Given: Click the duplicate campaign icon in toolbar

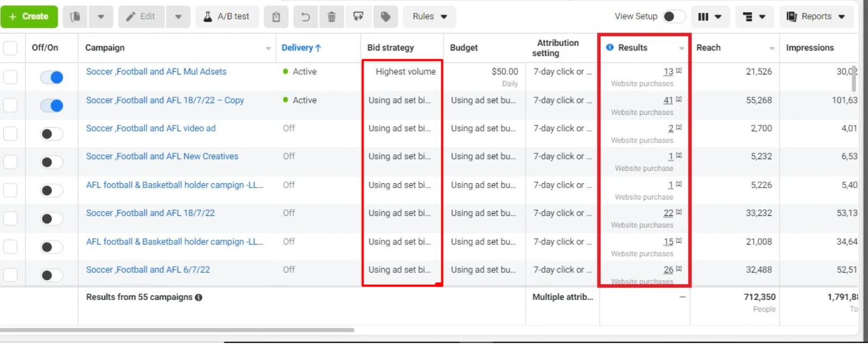Looking at the screenshot, I should click(x=75, y=17).
